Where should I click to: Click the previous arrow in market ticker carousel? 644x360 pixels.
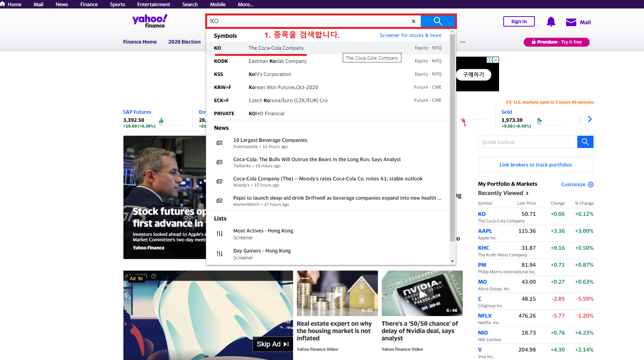pyautogui.click(x=580, y=119)
